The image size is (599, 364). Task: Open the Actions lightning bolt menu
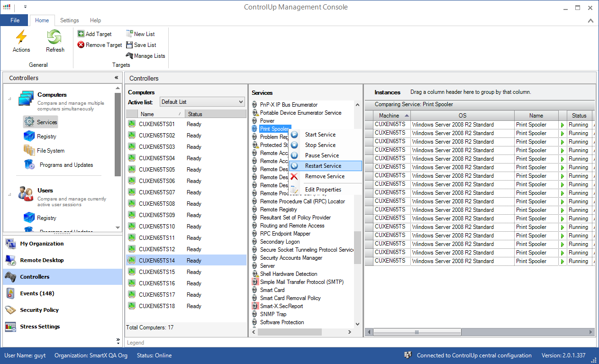(x=21, y=41)
